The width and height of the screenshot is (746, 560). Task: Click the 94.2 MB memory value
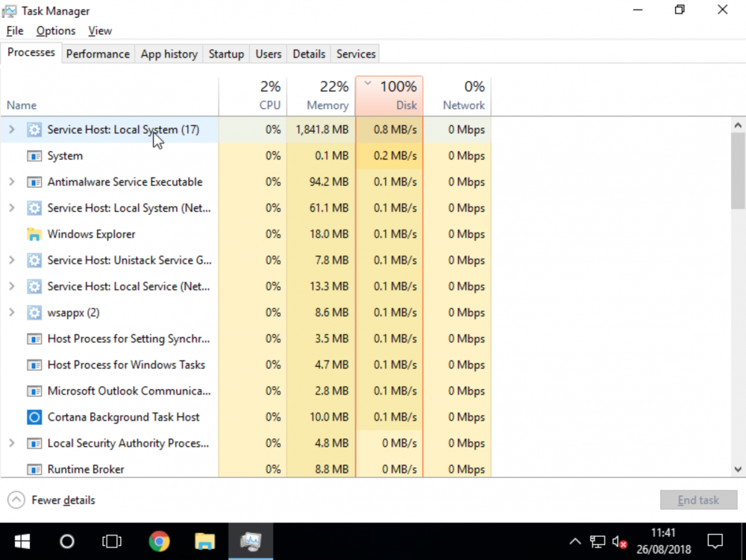[x=329, y=182]
